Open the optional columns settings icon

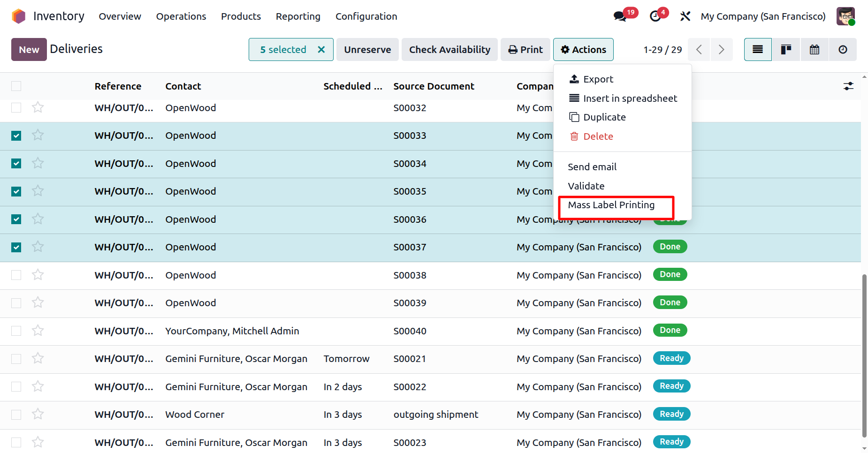[848, 86]
